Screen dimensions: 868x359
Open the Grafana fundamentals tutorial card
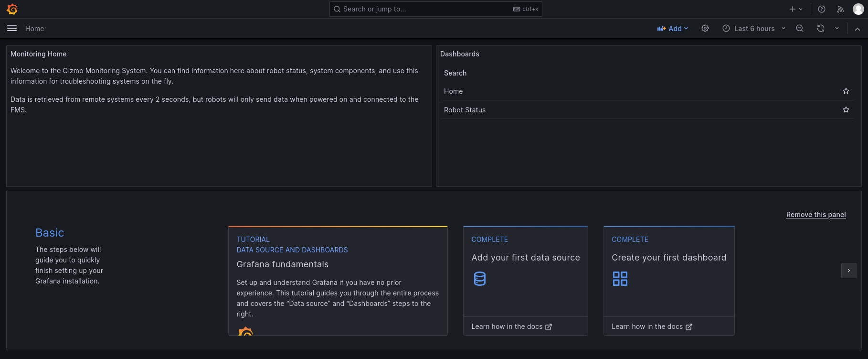click(x=338, y=281)
